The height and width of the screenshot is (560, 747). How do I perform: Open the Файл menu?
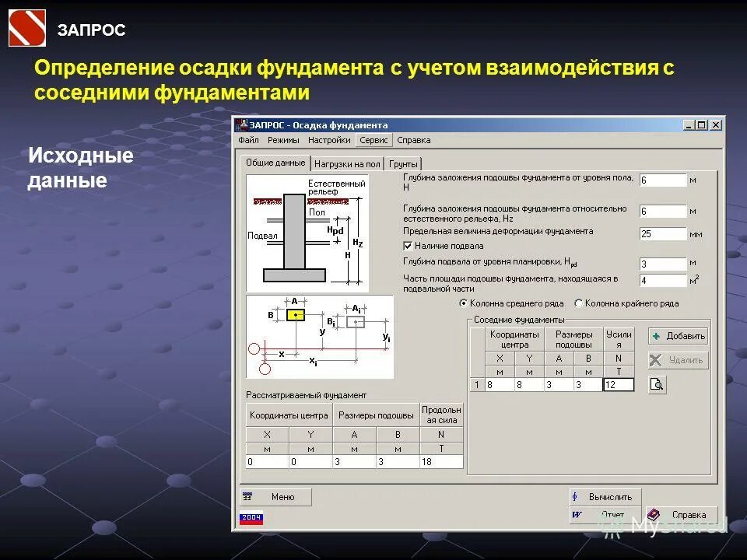click(248, 140)
